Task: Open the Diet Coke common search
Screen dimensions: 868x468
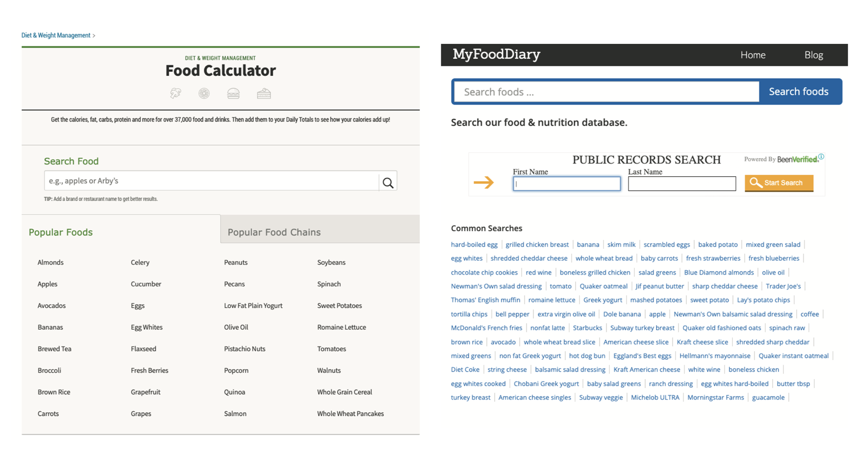Action: [x=465, y=370]
